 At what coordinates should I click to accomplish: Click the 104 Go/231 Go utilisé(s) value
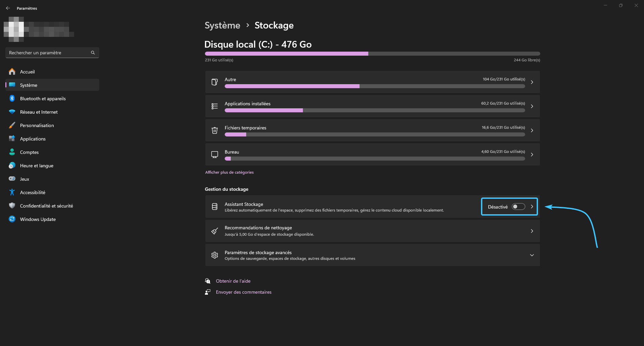(x=504, y=79)
